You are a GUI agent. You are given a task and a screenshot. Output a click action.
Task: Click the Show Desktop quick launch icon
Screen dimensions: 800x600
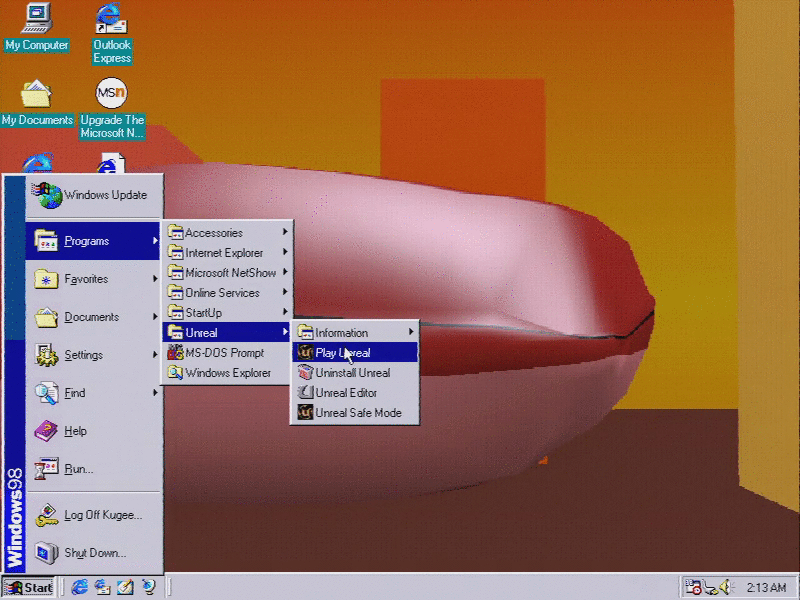[125, 587]
